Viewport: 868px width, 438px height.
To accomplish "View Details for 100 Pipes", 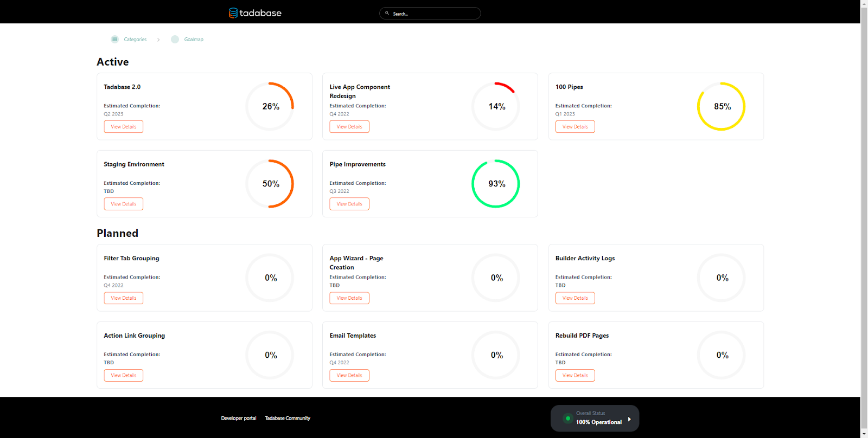I will pos(575,127).
